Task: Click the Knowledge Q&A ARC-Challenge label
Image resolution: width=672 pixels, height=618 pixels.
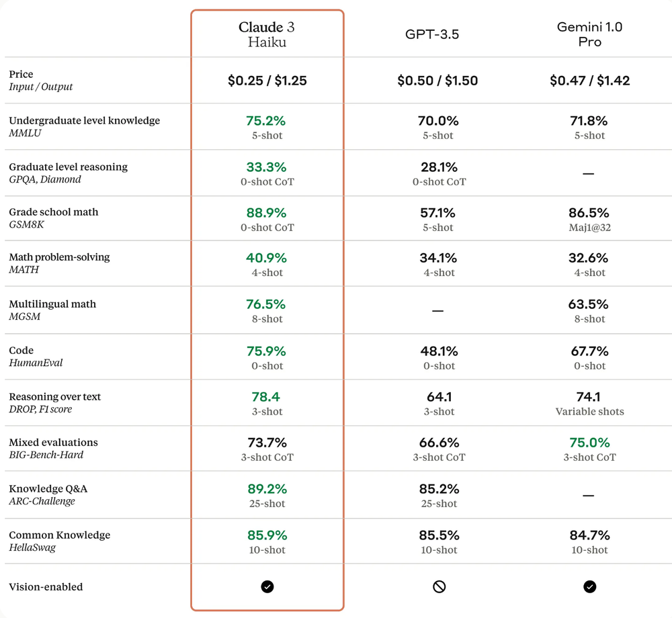Action: (48, 494)
